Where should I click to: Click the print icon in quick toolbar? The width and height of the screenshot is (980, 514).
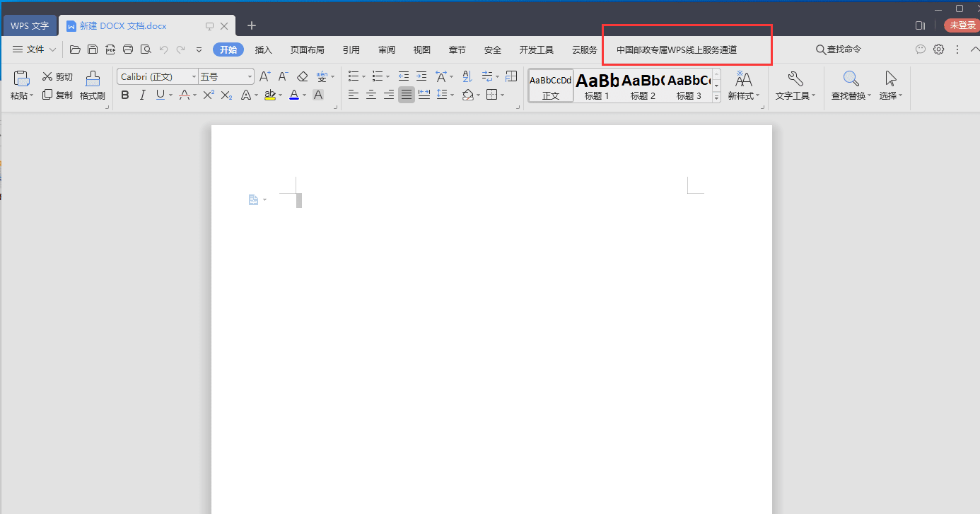click(x=128, y=49)
